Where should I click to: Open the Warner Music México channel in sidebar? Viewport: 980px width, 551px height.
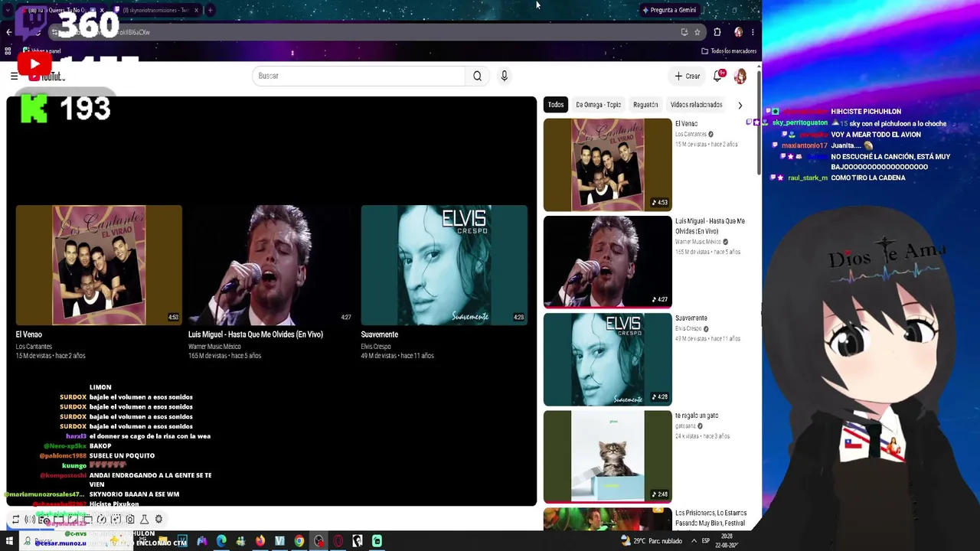(x=697, y=242)
